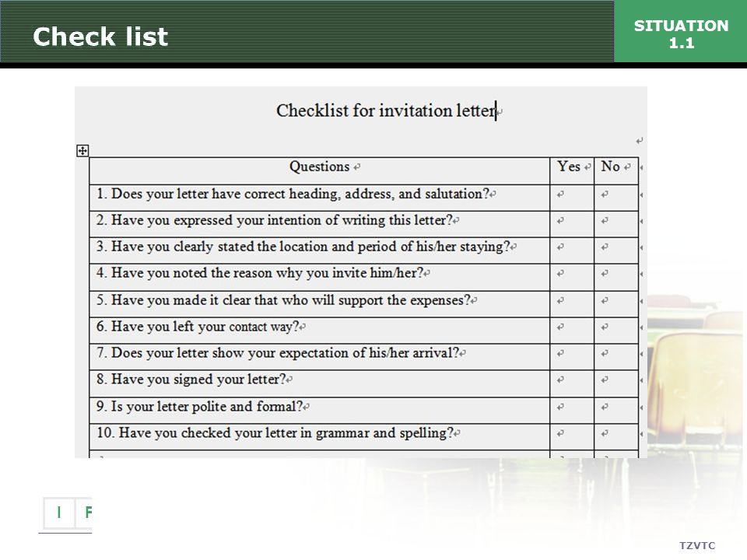Click question 9 'Is your letter polite and formal?'

(200, 407)
